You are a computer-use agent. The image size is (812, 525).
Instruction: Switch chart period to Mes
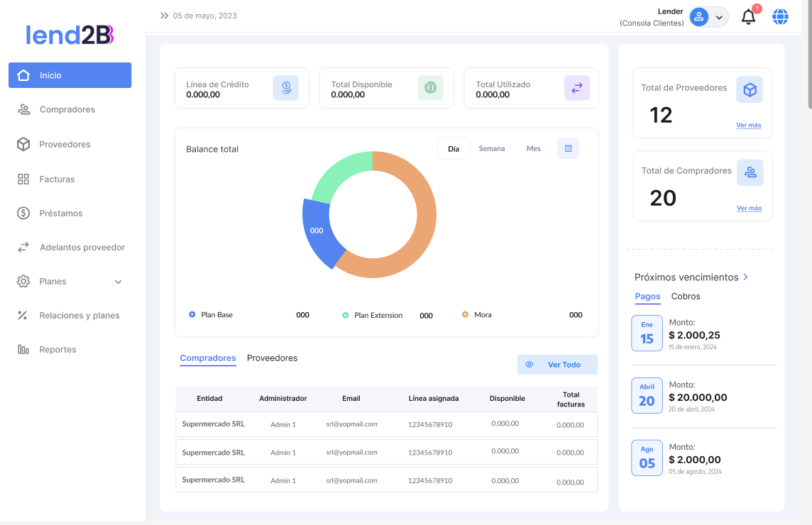[x=533, y=149]
